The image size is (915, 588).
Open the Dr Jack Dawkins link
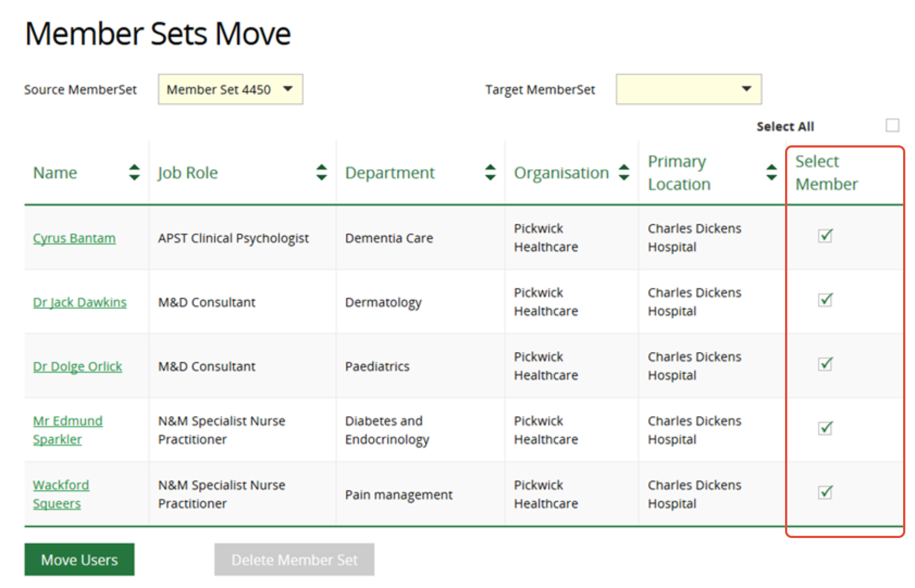coord(79,303)
